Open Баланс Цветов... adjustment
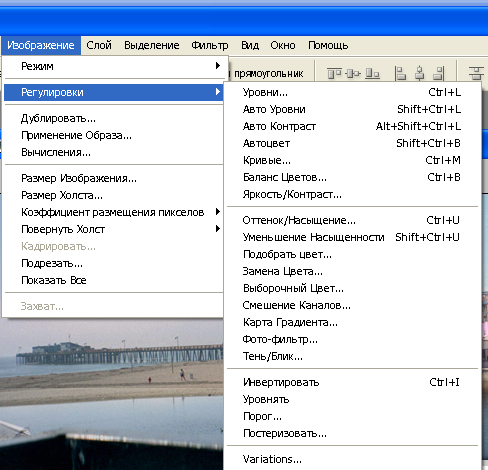Screen dimensions: 488x470 [x=353, y=177]
